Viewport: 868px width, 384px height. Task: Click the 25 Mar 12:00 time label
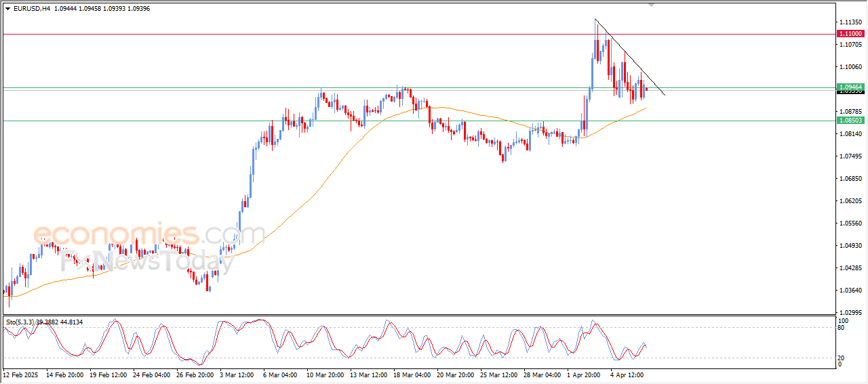(x=499, y=374)
